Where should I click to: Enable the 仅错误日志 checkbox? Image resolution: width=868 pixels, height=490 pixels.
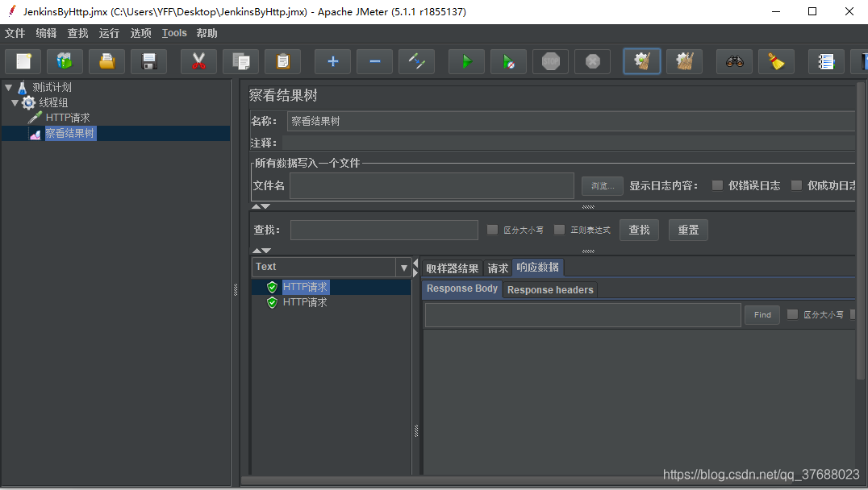pos(717,185)
